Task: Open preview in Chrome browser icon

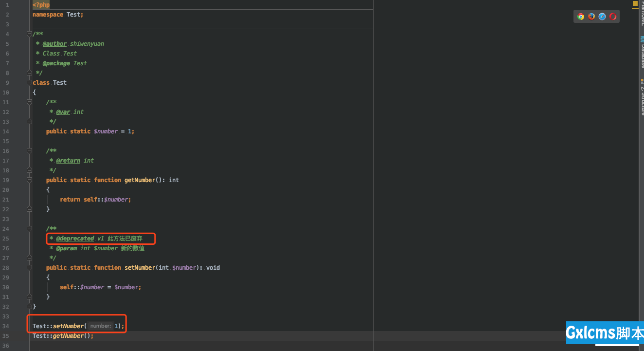Action: pyautogui.click(x=581, y=17)
